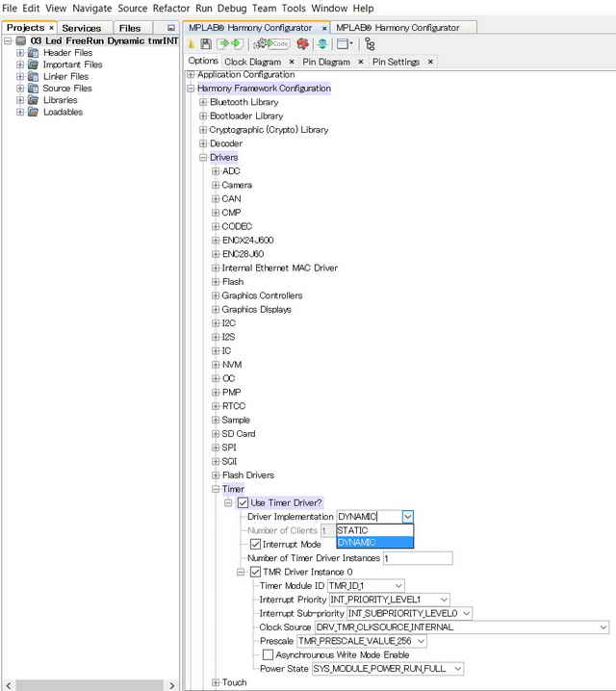Click the first green arrow toolbar icon
The image size is (616, 691).
(x=223, y=43)
